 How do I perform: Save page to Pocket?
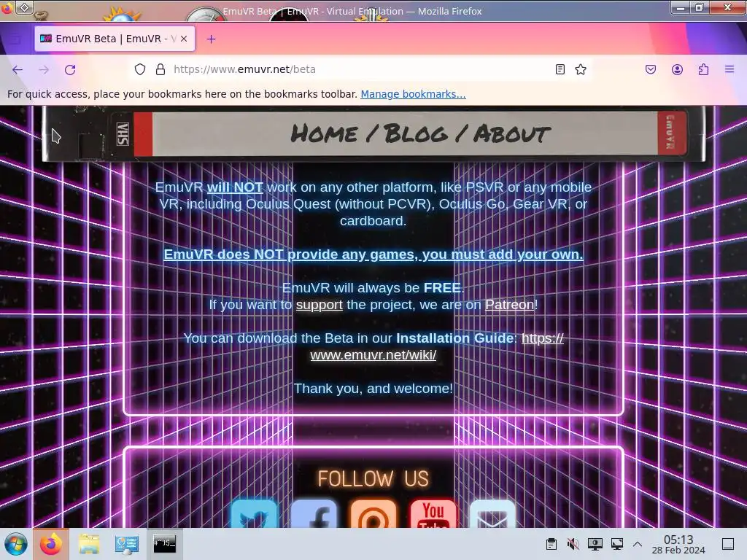(x=651, y=69)
